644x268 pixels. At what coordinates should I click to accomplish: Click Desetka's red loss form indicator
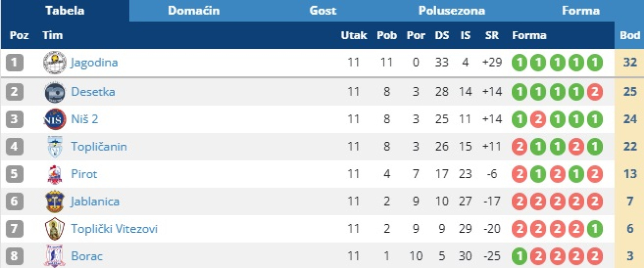pos(595,92)
